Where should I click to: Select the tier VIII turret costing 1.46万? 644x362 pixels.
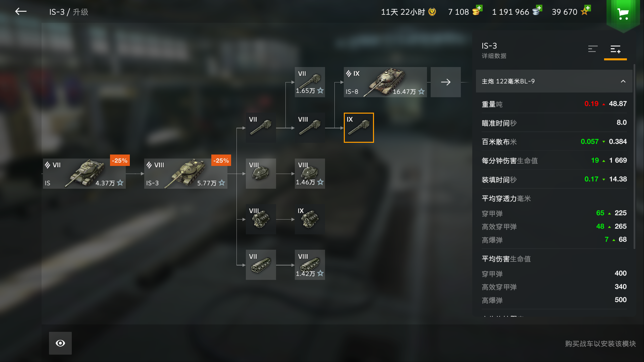pos(310,174)
